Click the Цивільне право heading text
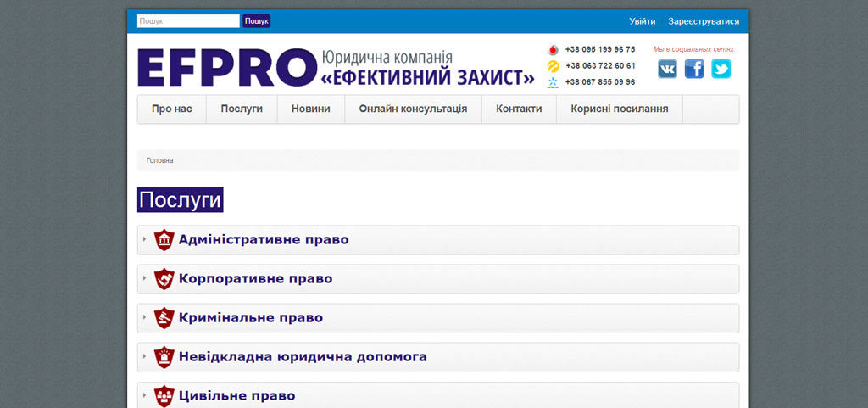868x408 pixels. pyautogui.click(x=237, y=396)
